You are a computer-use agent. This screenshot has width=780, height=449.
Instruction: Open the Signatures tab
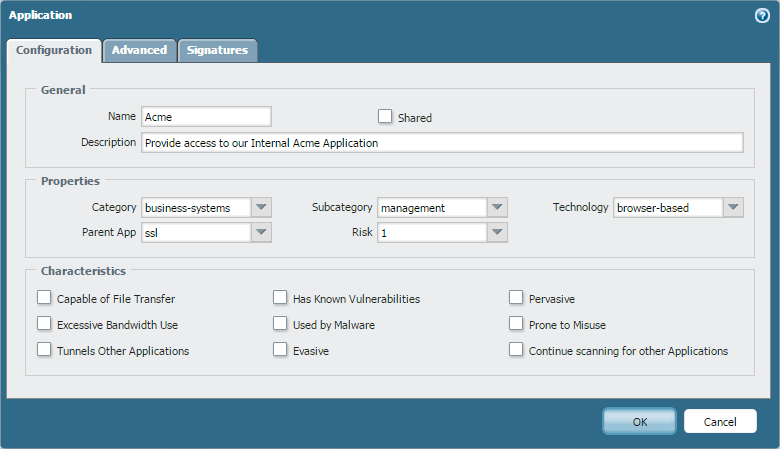(218, 50)
